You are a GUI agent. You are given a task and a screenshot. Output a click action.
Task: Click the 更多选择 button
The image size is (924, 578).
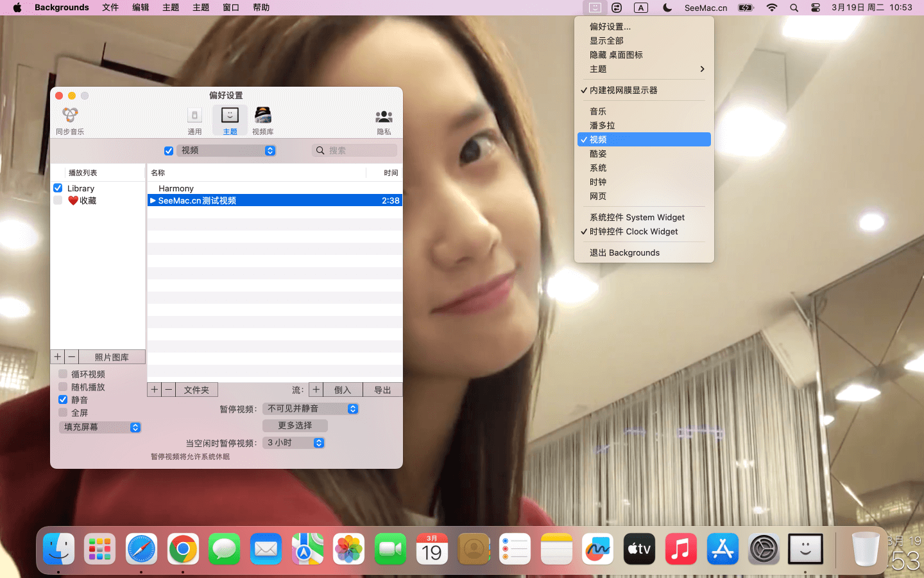(x=295, y=426)
